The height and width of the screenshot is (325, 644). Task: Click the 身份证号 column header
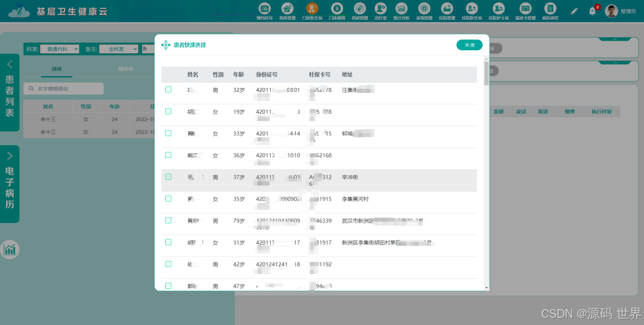(266, 75)
